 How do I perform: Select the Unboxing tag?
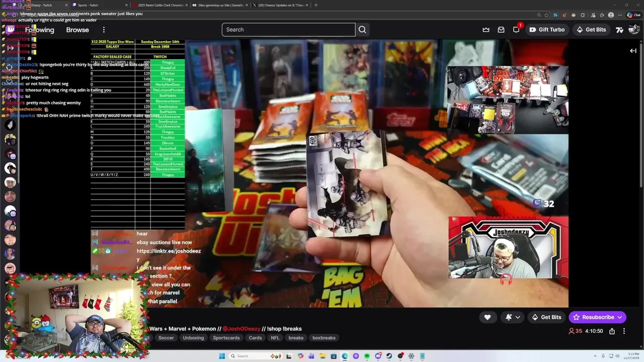coord(193,338)
